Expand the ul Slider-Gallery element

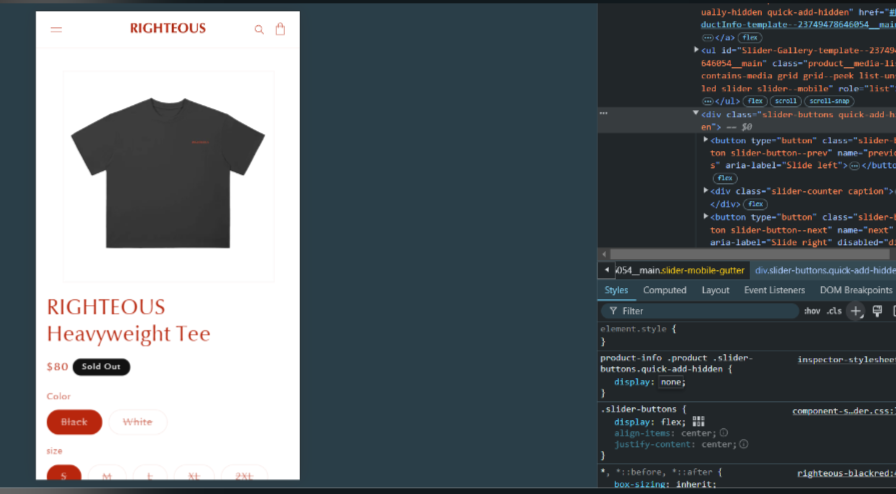pos(696,50)
